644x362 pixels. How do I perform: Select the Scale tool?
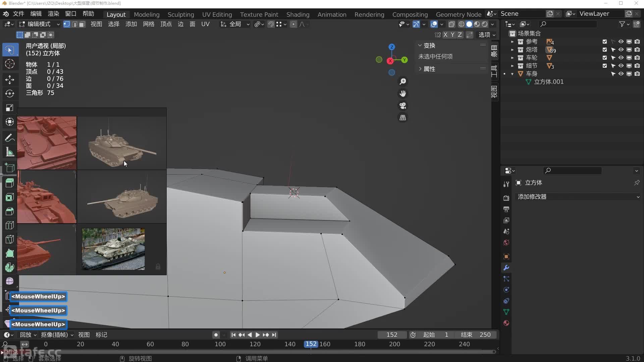(9, 108)
